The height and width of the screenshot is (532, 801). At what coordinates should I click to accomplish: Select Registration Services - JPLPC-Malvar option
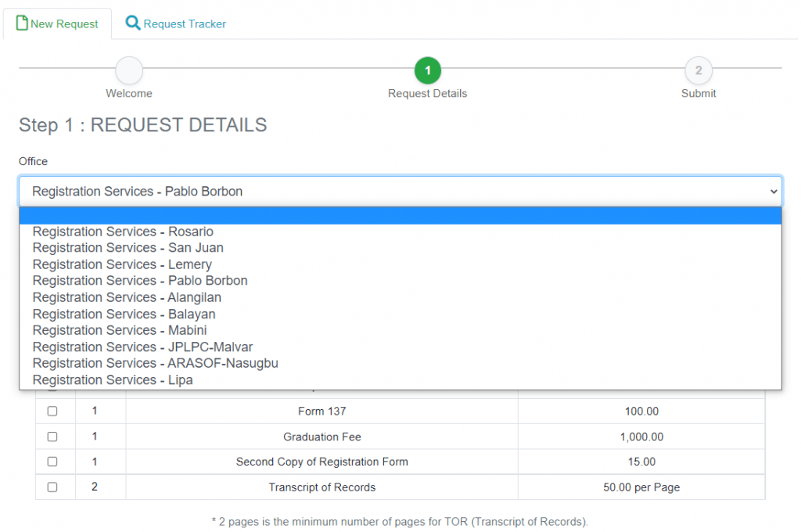coord(142,347)
